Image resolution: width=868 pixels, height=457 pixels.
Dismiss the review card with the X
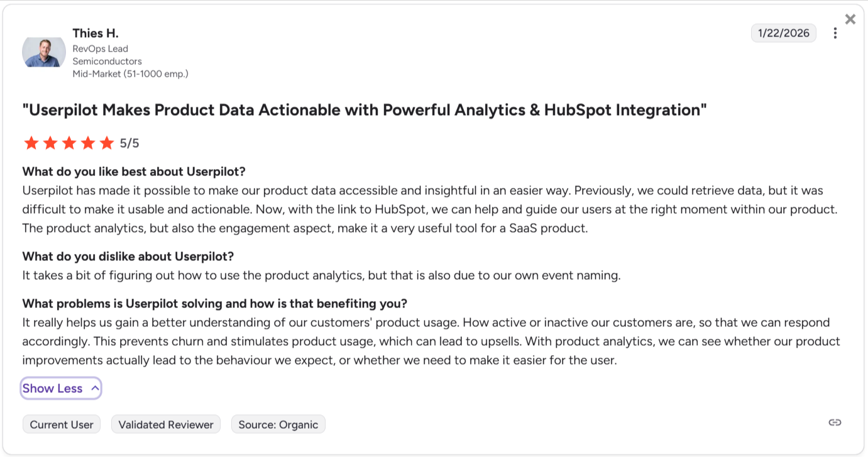coord(850,19)
